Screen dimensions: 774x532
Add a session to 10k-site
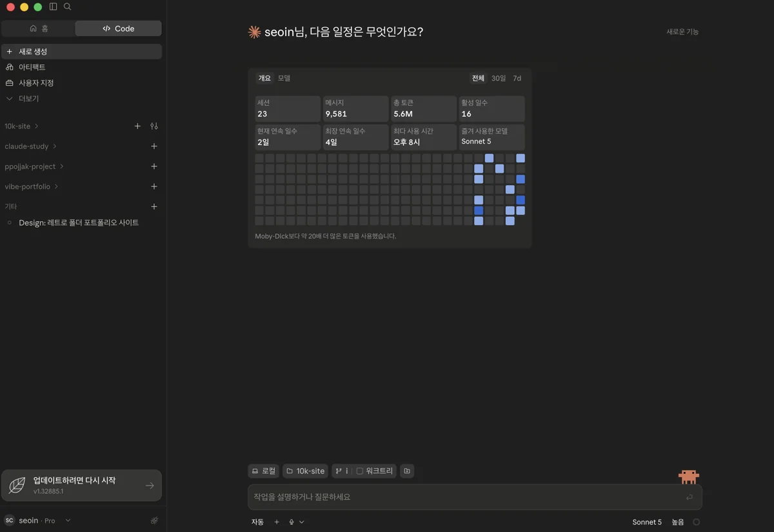coord(137,126)
